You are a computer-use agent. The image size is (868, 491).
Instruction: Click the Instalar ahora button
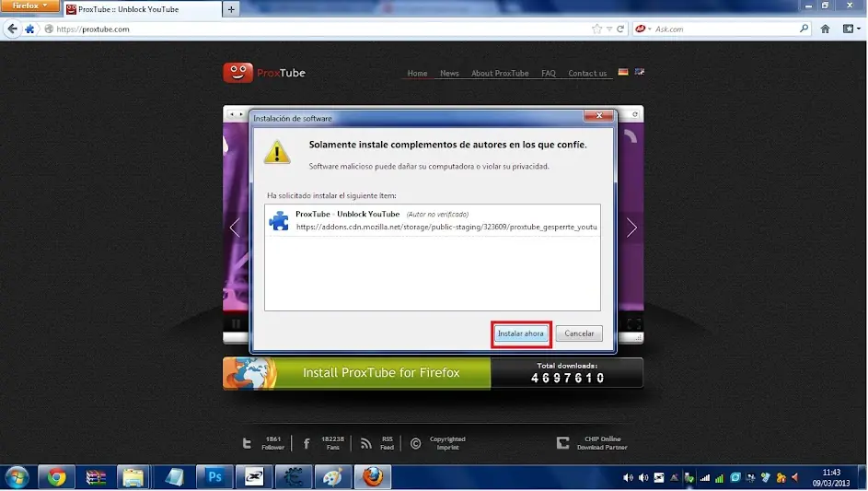pos(520,333)
